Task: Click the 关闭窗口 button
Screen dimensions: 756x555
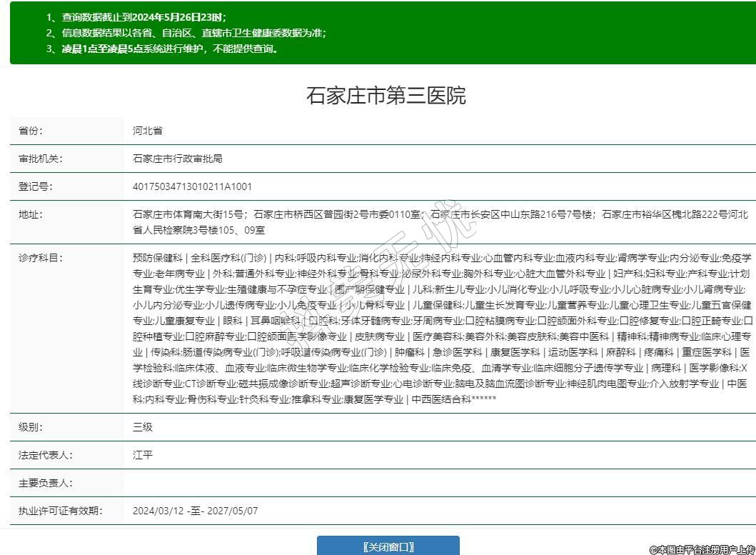Action: [x=388, y=546]
